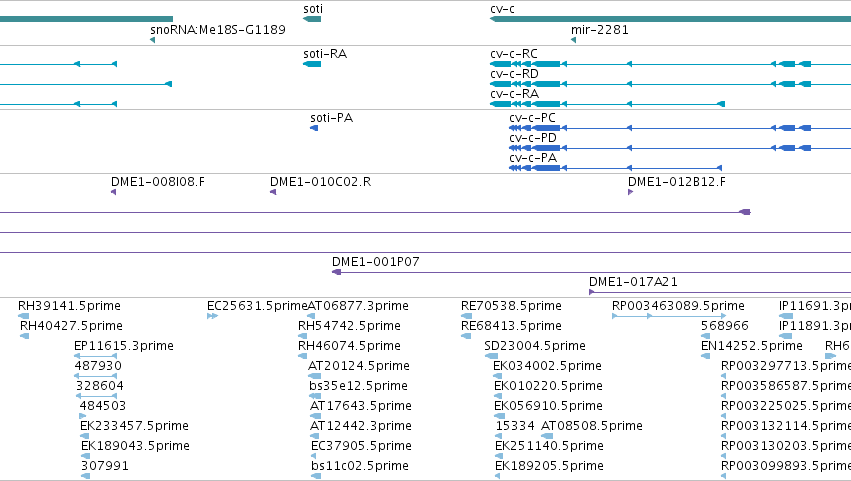Open EST RE68413.5prime

(511, 326)
